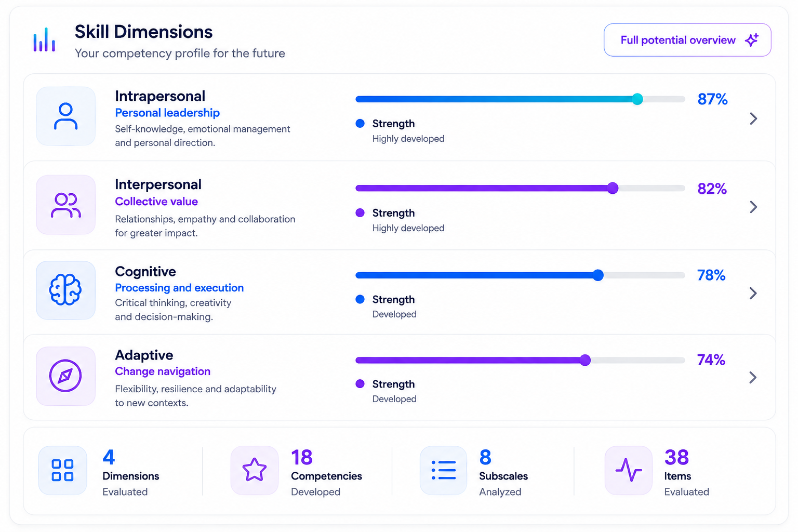This screenshot has width=798, height=532.
Task: Open the Full potential overview button
Action: click(687, 40)
